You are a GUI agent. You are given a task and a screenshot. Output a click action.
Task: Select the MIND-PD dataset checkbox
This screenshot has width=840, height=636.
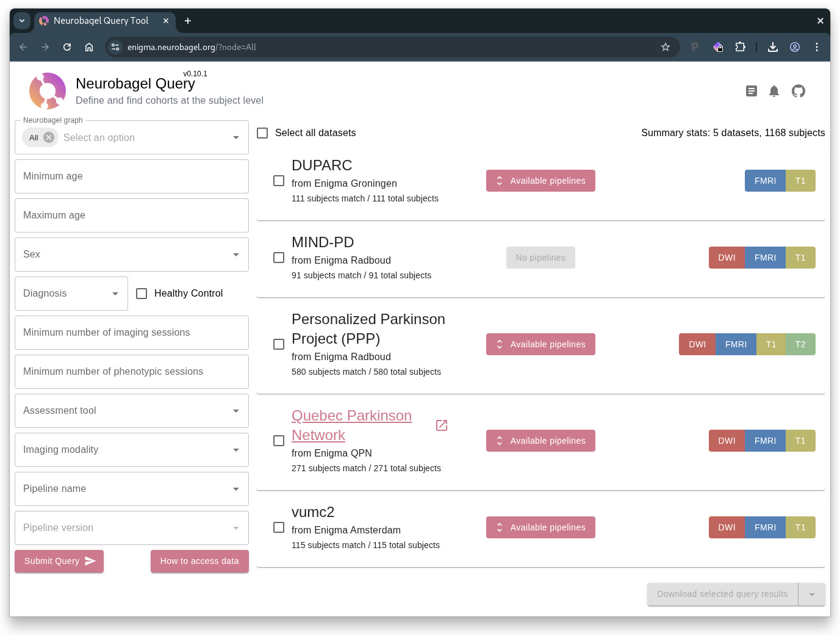click(279, 258)
